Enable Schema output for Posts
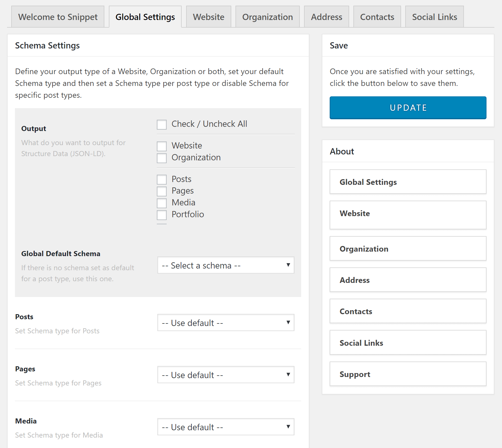The height and width of the screenshot is (448, 502). [162, 179]
